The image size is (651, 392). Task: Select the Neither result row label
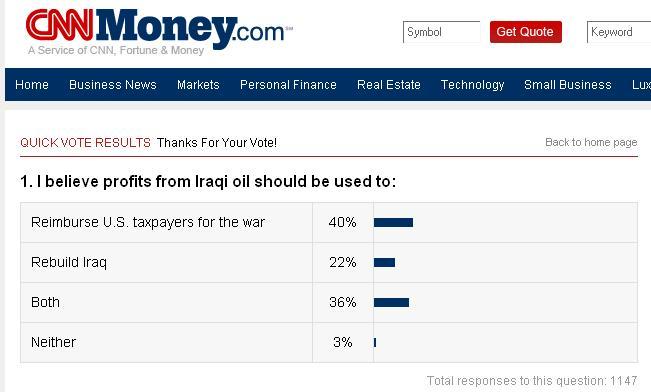(x=54, y=342)
